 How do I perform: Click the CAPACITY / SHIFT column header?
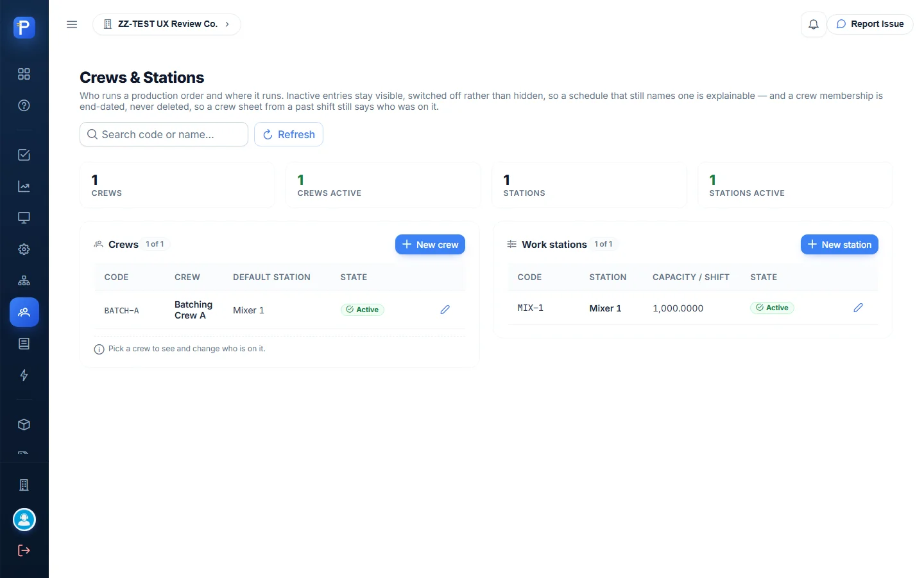(x=691, y=277)
